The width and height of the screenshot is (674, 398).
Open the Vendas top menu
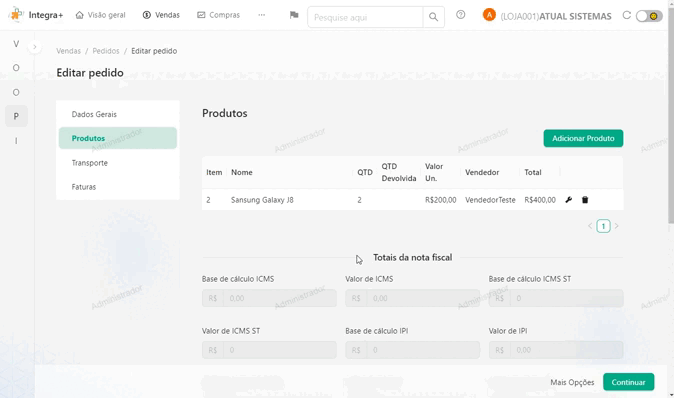pos(161,15)
